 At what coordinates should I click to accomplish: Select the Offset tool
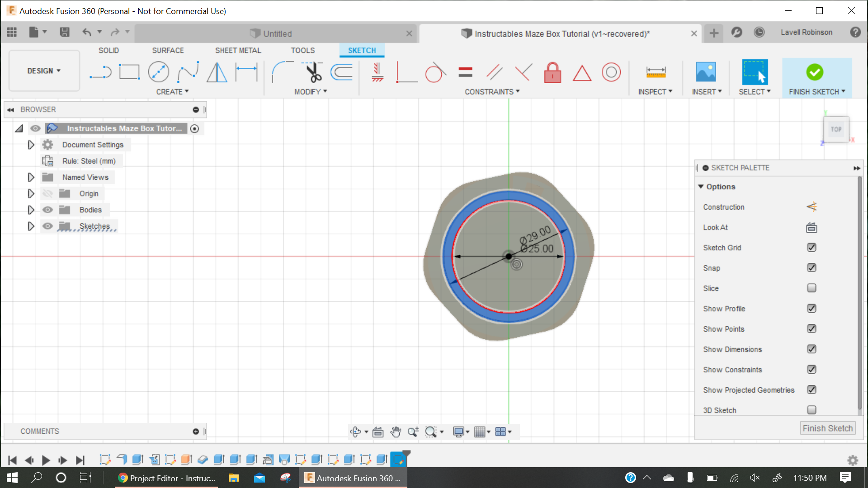342,72
